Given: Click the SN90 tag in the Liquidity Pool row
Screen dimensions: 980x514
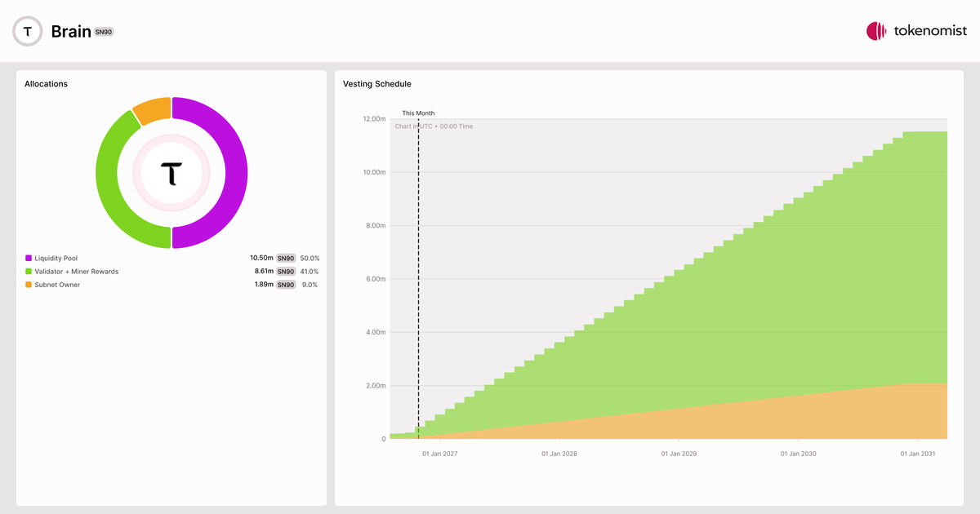Looking at the screenshot, I should tap(286, 258).
